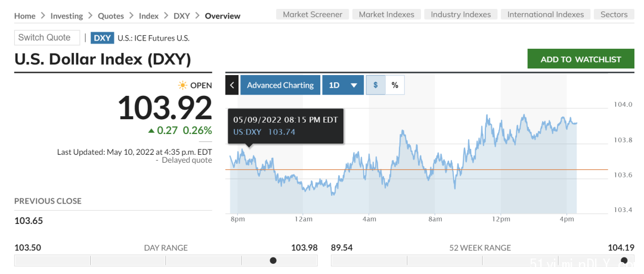Image resolution: width=644 pixels, height=274 pixels.
Task: Open the Industry Indexes tab
Action: click(x=461, y=14)
